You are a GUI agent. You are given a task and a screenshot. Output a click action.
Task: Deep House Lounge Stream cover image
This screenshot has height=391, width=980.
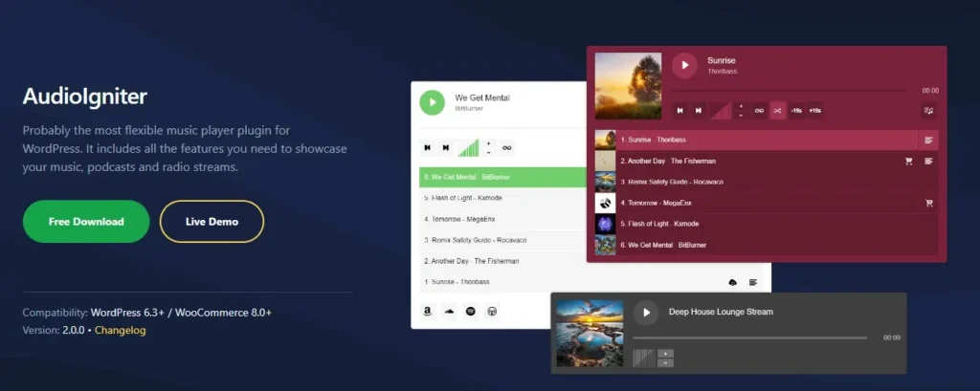tap(590, 333)
